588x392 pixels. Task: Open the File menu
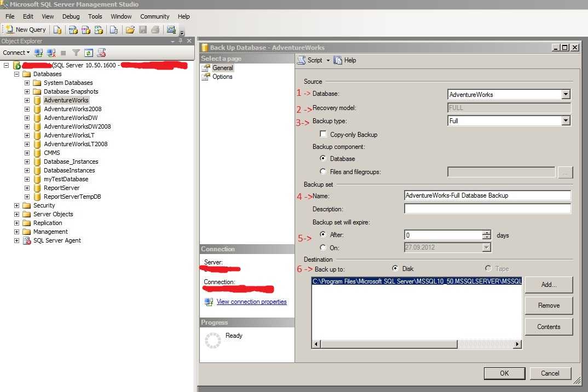click(x=10, y=16)
